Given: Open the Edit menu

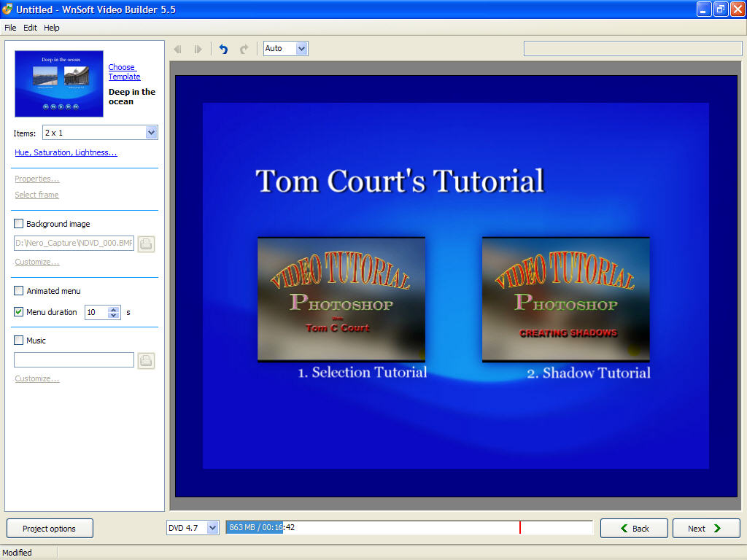Looking at the screenshot, I should [30, 28].
